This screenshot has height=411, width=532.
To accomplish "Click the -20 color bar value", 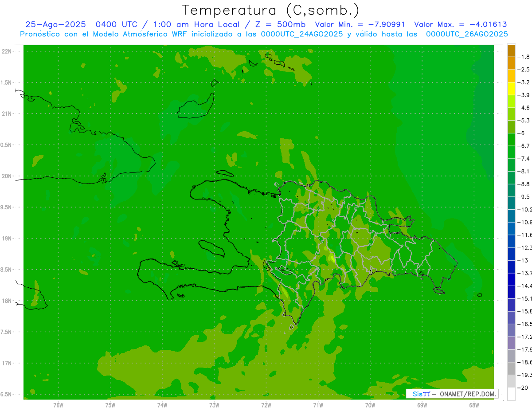I will click(524, 388).
